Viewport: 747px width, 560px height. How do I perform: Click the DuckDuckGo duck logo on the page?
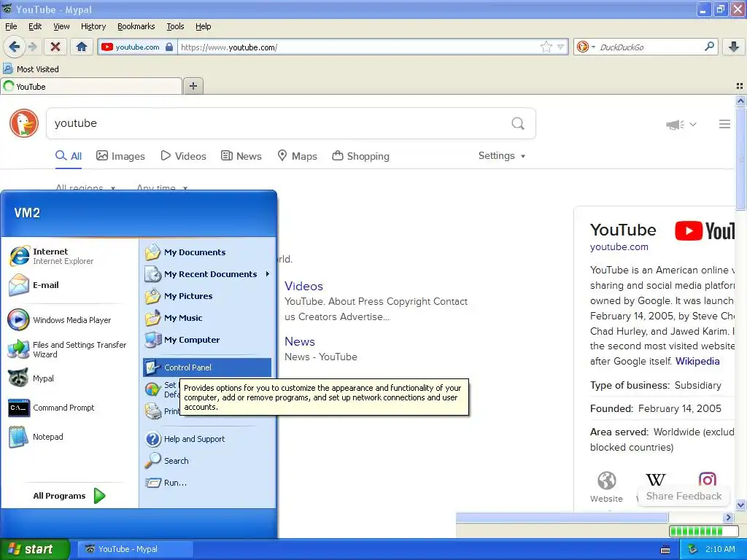24,123
